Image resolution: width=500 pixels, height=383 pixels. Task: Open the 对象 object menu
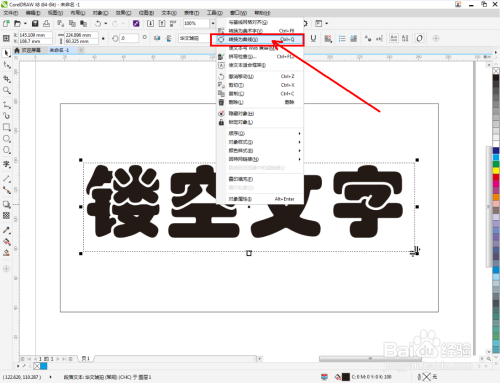(101, 13)
